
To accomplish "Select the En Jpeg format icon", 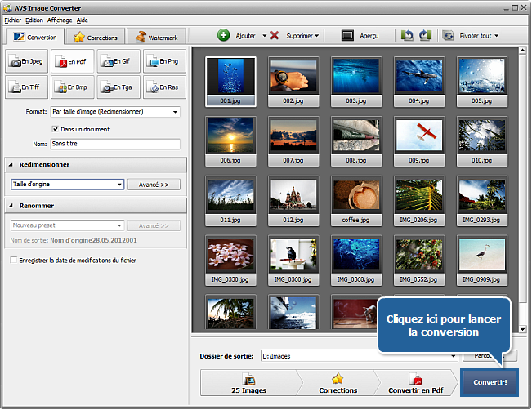I will (26, 61).
